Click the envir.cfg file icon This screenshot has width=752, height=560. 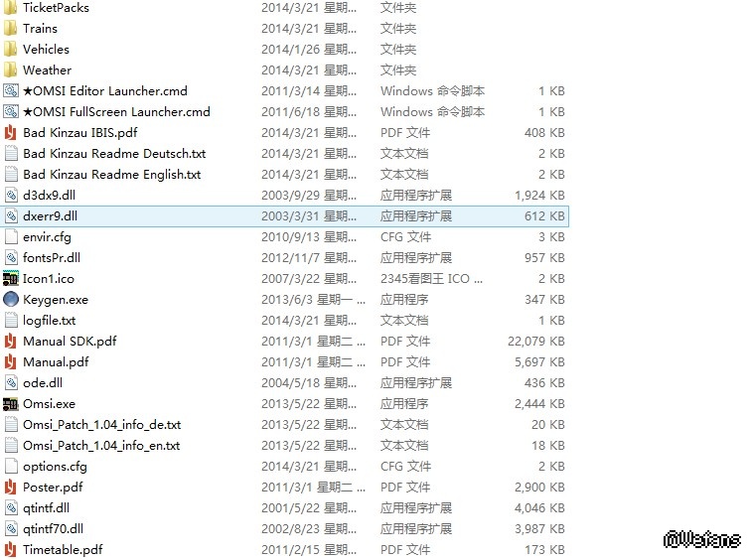click(11, 237)
